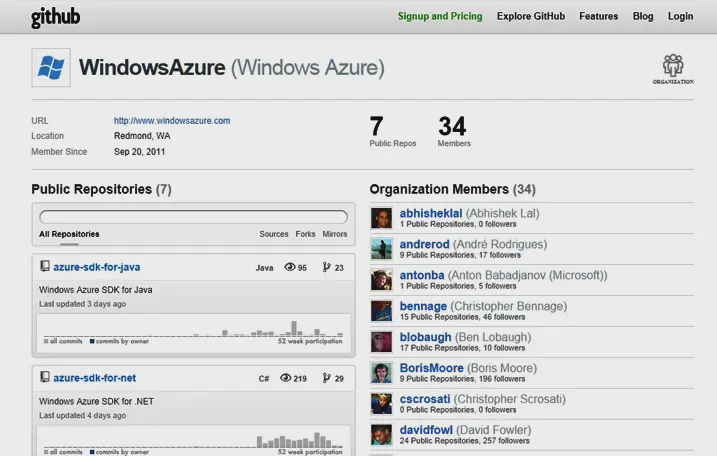The width and height of the screenshot is (717, 456).
Task: Click the GitHub logo
Action: [55, 17]
